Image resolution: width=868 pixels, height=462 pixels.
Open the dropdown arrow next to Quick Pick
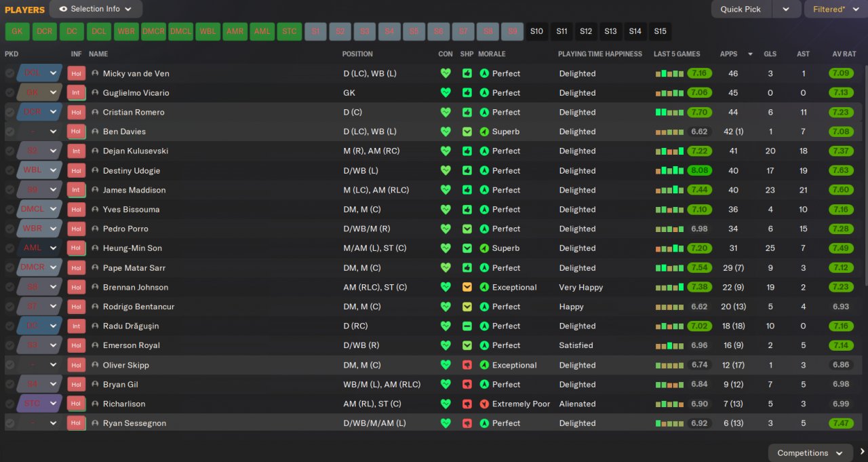[786, 9]
